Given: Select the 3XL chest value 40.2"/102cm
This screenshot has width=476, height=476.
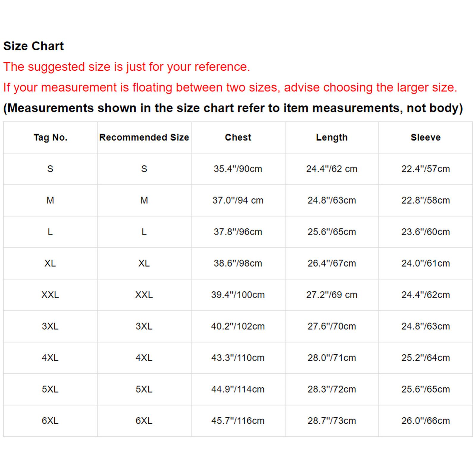Looking at the screenshot, I should pos(238,326).
